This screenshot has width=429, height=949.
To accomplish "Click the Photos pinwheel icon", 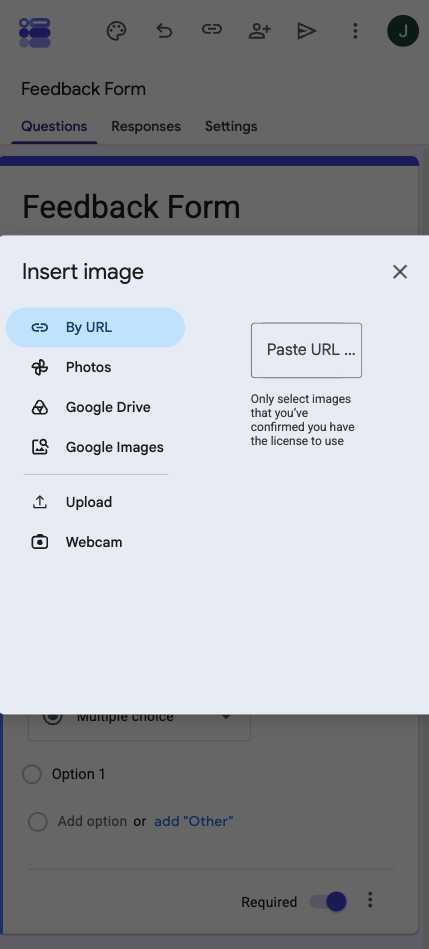I will [x=40, y=367].
